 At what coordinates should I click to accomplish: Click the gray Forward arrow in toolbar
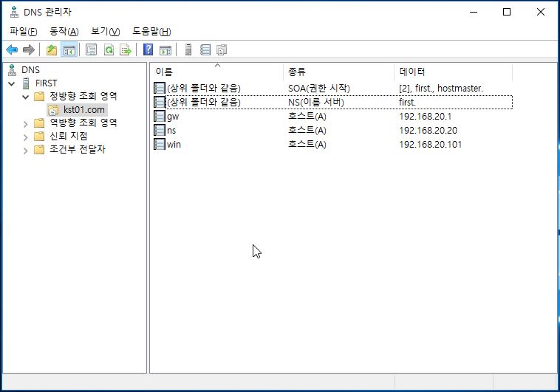(29, 49)
